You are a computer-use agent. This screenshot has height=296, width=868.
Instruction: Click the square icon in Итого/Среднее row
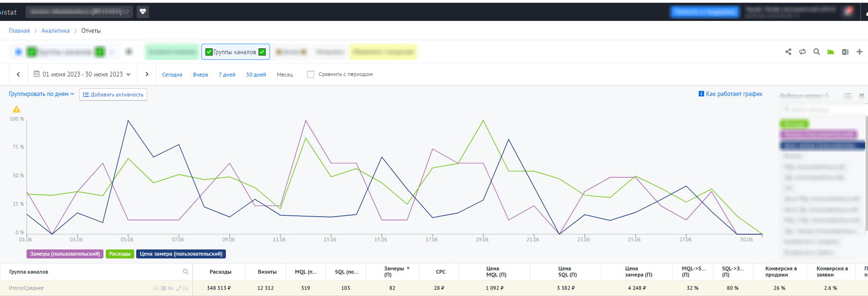(x=164, y=288)
